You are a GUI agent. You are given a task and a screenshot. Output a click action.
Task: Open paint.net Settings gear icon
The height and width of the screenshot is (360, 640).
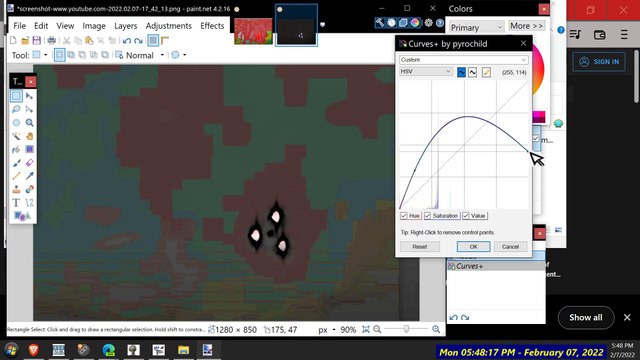pyautogui.click(x=428, y=23)
